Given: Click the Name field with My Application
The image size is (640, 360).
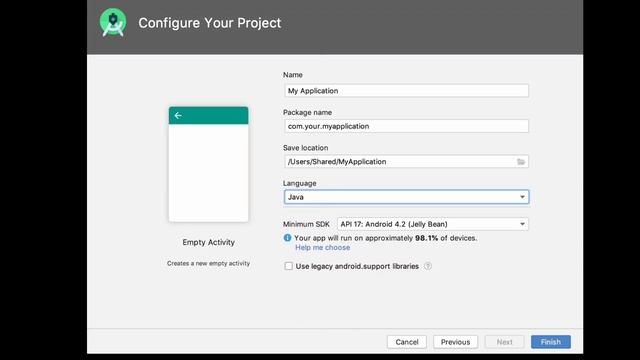Looking at the screenshot, I should pyautogui.click(x=406, y=91).
